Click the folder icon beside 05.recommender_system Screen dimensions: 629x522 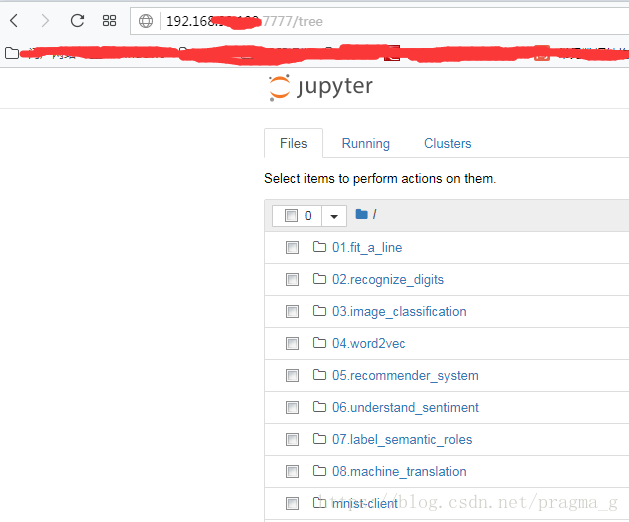(x=319, y=375)
